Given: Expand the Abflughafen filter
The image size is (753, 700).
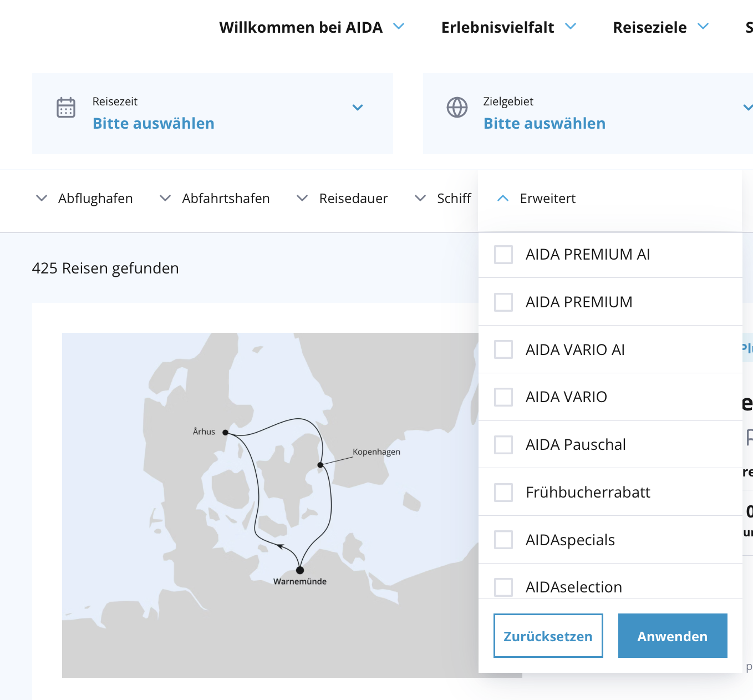Looking at the screenshot, I should (x=85, y=199).
